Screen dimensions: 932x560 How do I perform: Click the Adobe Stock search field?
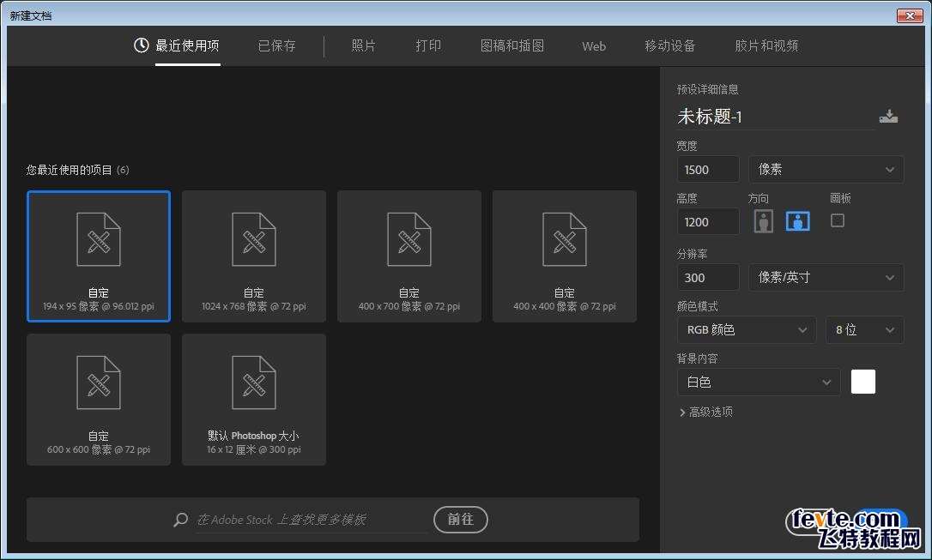[x=312, y=520]
